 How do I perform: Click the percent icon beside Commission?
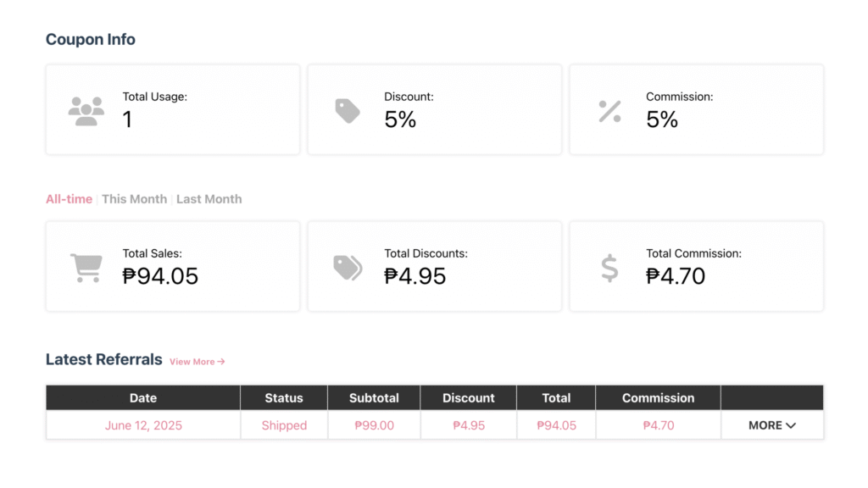[x=609, y=111]
